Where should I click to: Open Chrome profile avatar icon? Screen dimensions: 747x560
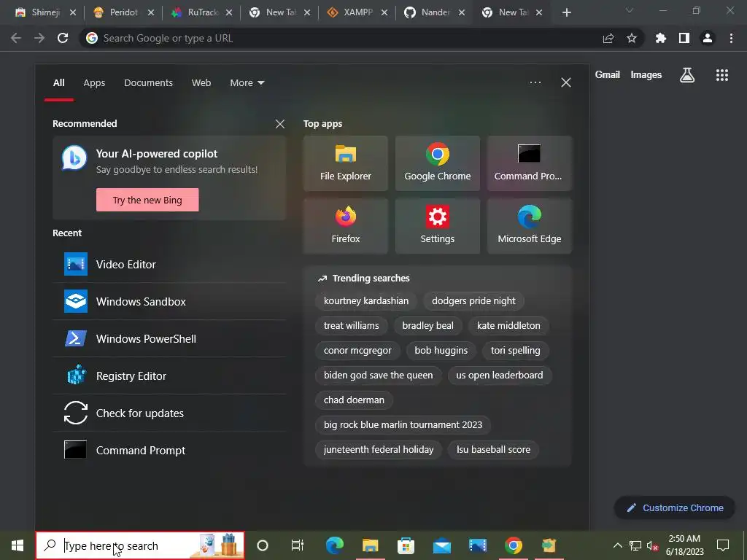click(x=708, y=38)
